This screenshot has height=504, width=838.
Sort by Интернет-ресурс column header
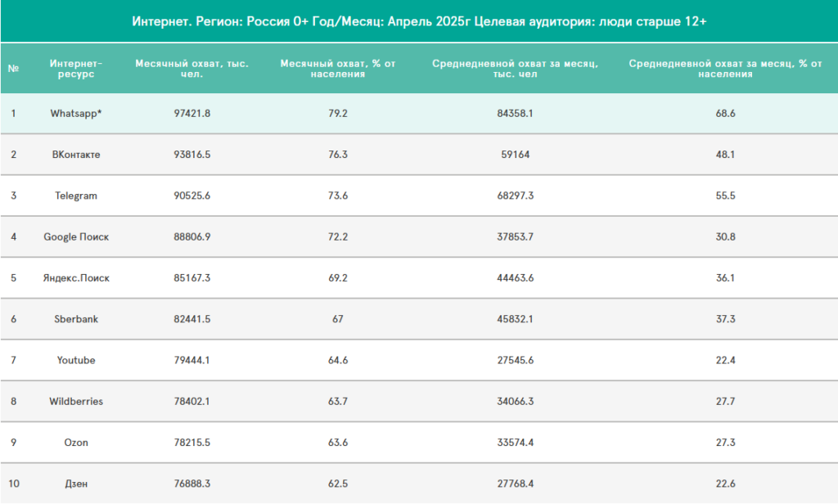coord(76,69)
